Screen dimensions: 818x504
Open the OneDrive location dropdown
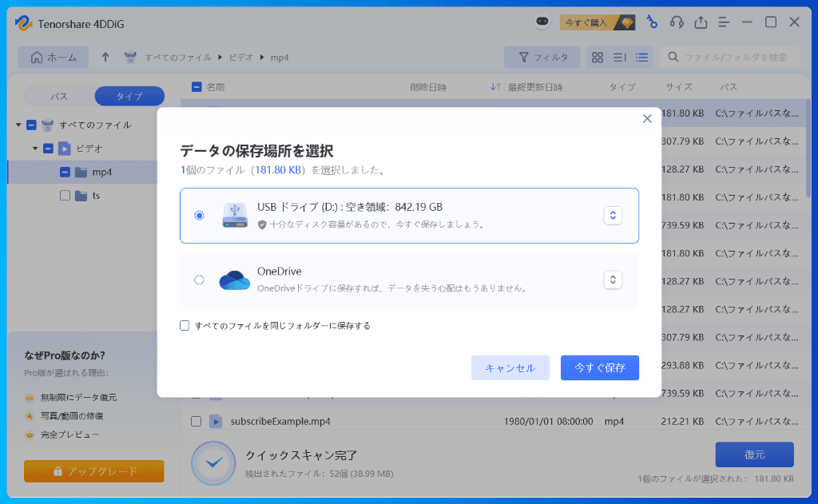(613, 280)
